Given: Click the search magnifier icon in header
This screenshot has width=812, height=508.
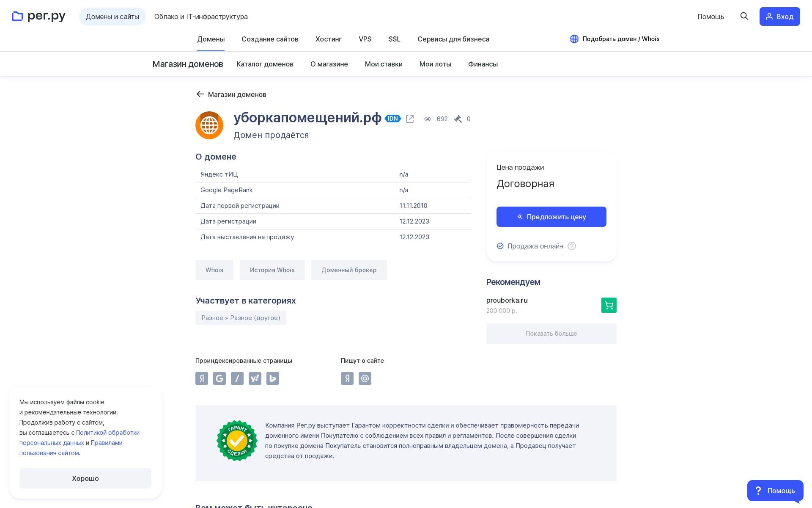Looking at the screenshot, I should (x=744, y=16).
